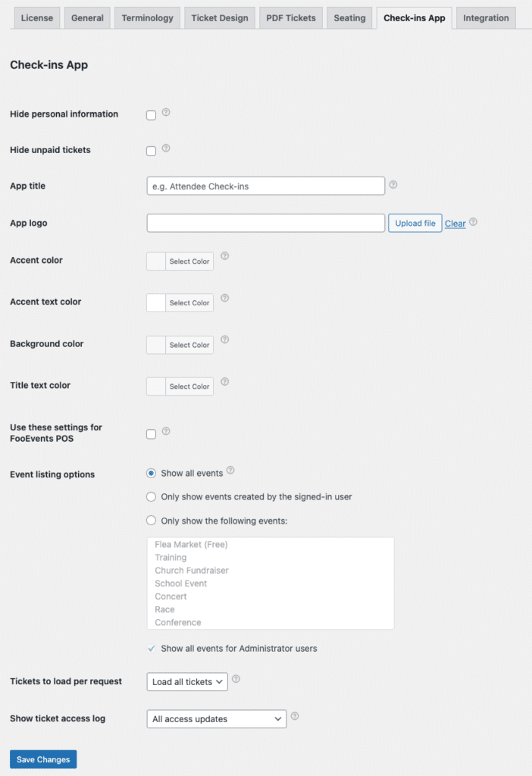This screenshot has height=776, width=532.
Task: Choose Only show the following events option
Action: (x=152, y=521)
